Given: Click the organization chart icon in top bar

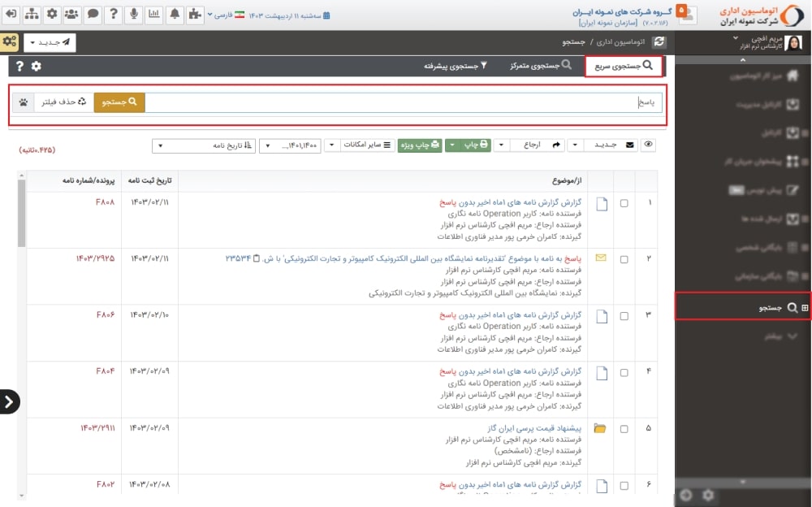Looking at the screenshot, I should pyautogui.click(x=31, y=15).
